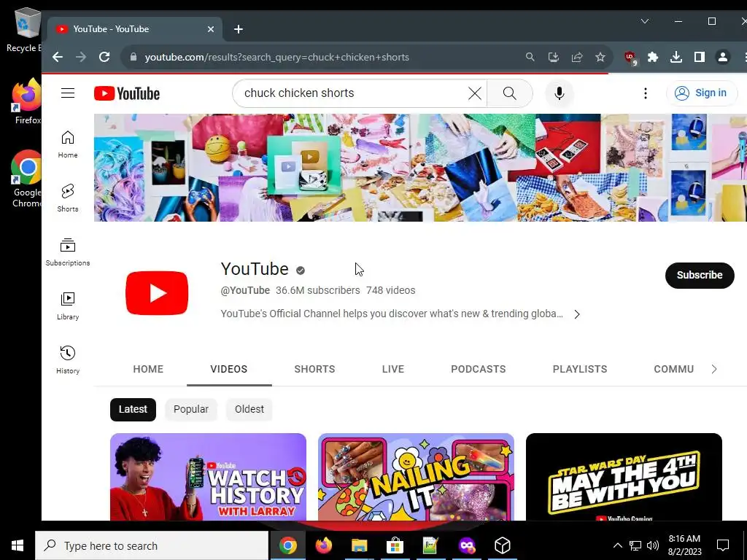Reload the page
The height and width of the screenshot is (560, 747).
(104, 57)
